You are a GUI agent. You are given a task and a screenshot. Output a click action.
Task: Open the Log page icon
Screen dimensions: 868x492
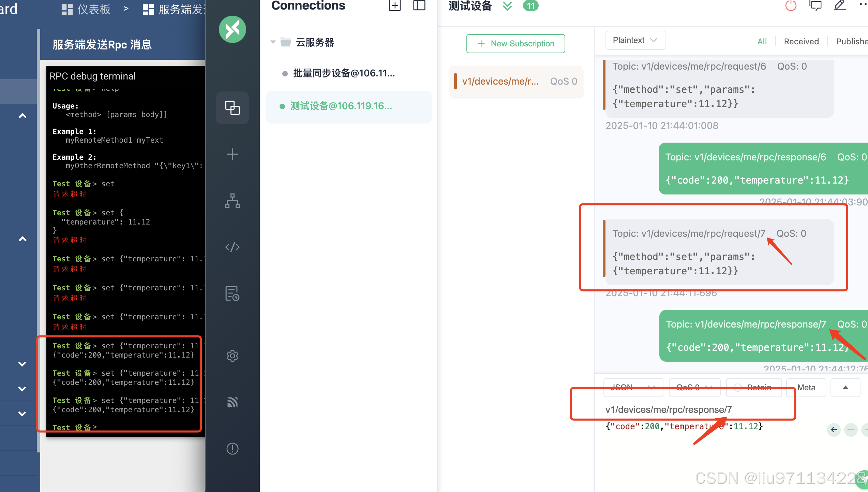pos(233,293)
